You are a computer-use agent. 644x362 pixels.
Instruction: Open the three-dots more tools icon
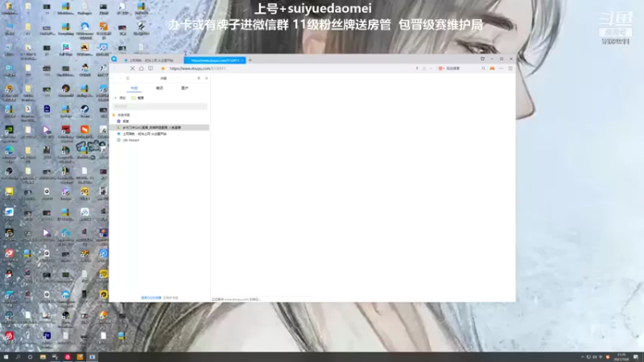501,68
